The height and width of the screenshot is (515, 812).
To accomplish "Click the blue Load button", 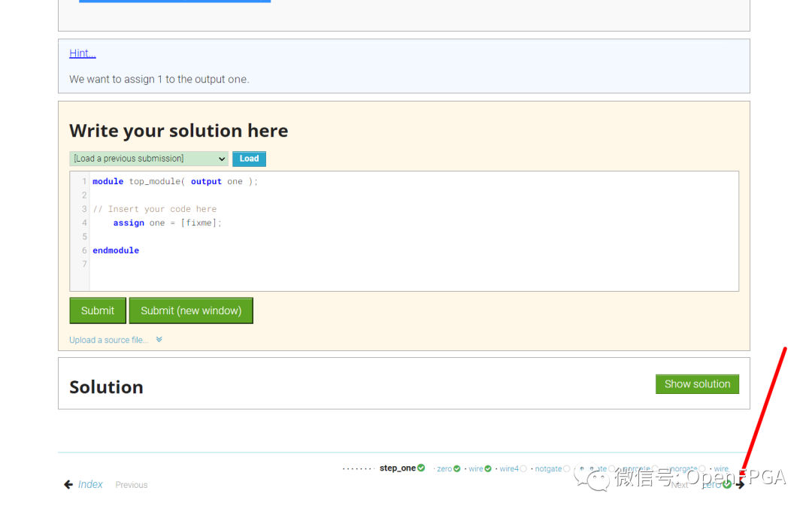I will coord(249,159).
